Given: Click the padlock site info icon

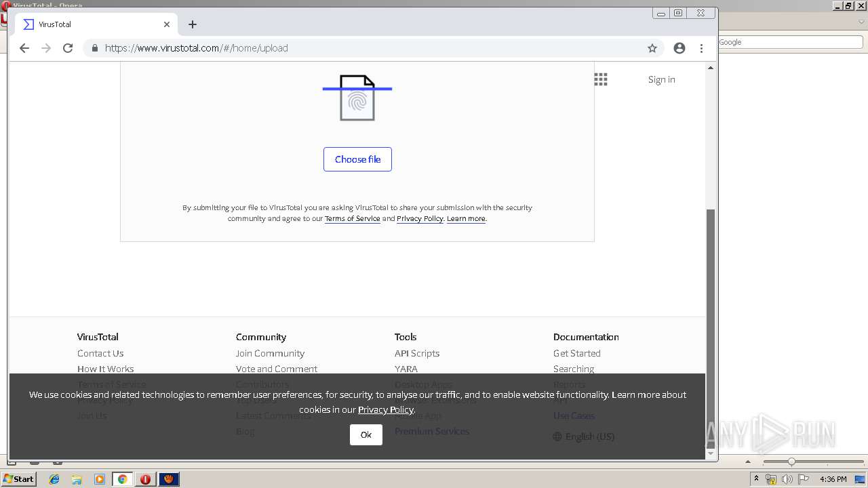Looking at the screenshot, I should [x=95, y=48].
